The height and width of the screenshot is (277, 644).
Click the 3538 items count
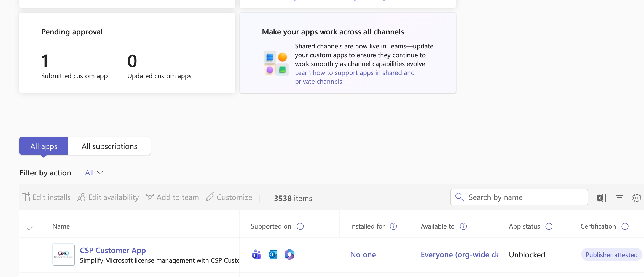tap(293, 198)
